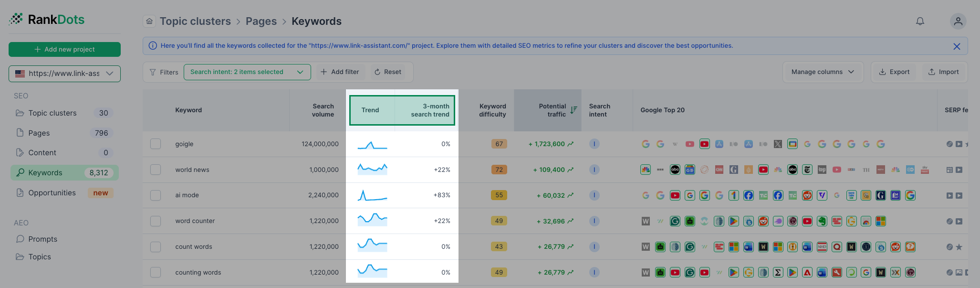Click the search intent badge for world news
980x288 pixels.
point(594,170)
